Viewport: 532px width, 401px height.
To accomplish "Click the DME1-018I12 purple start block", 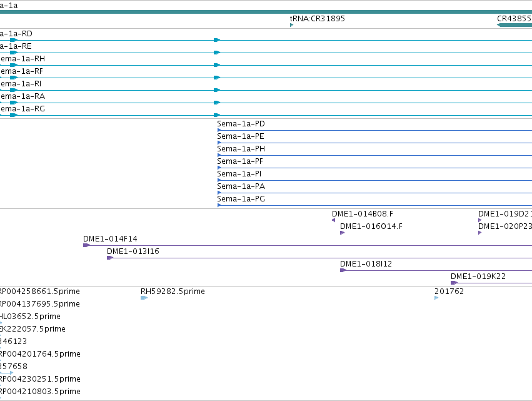I will (x=343, y=270).
